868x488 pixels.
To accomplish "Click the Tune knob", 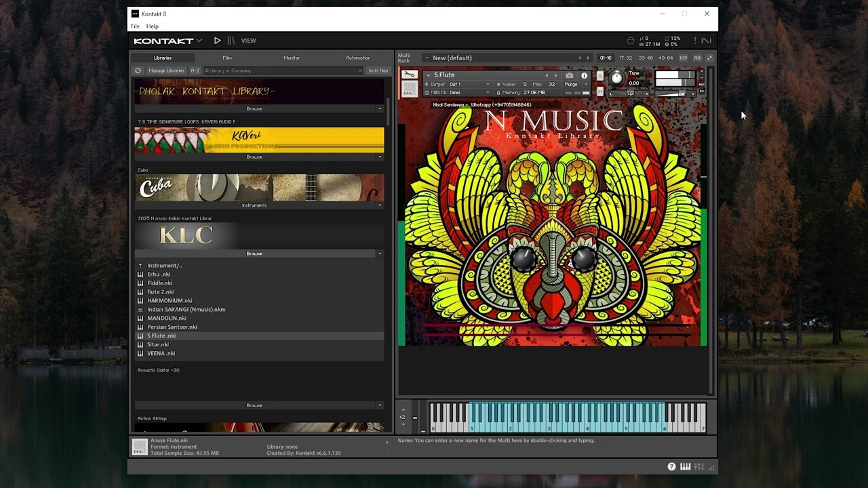I will click(616, 78).
